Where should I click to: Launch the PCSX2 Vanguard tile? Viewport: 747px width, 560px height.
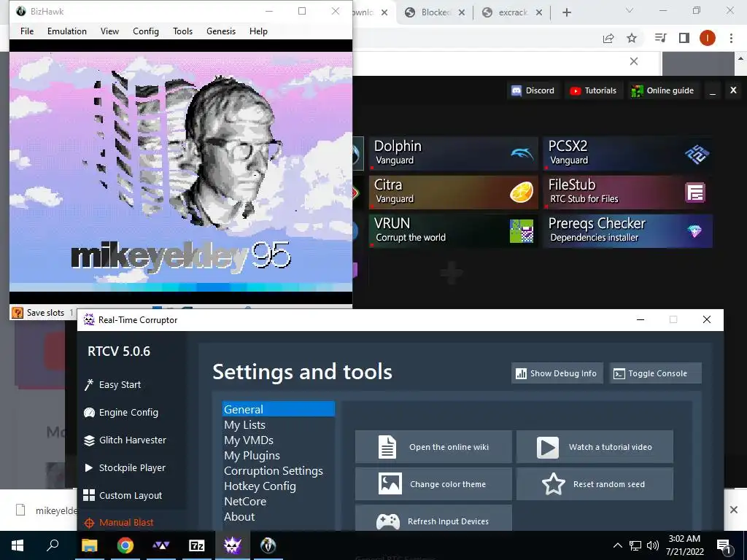point(628,153)
